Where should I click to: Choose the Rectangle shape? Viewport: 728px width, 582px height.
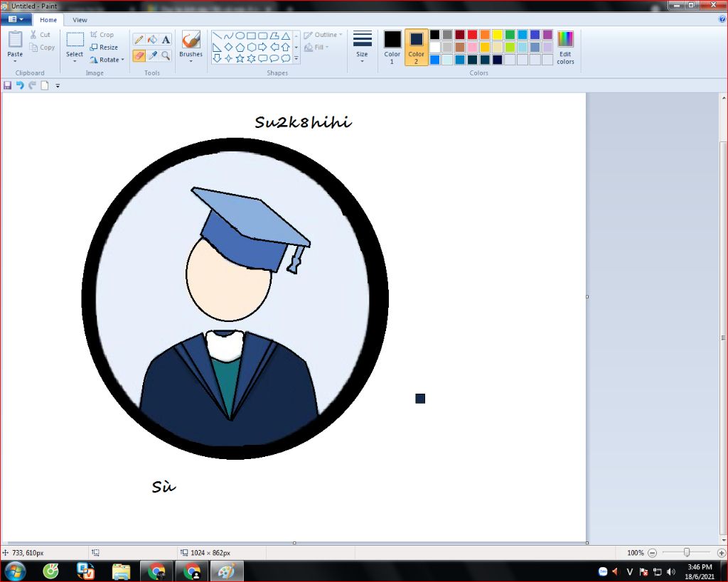click(x=251, y=36)
